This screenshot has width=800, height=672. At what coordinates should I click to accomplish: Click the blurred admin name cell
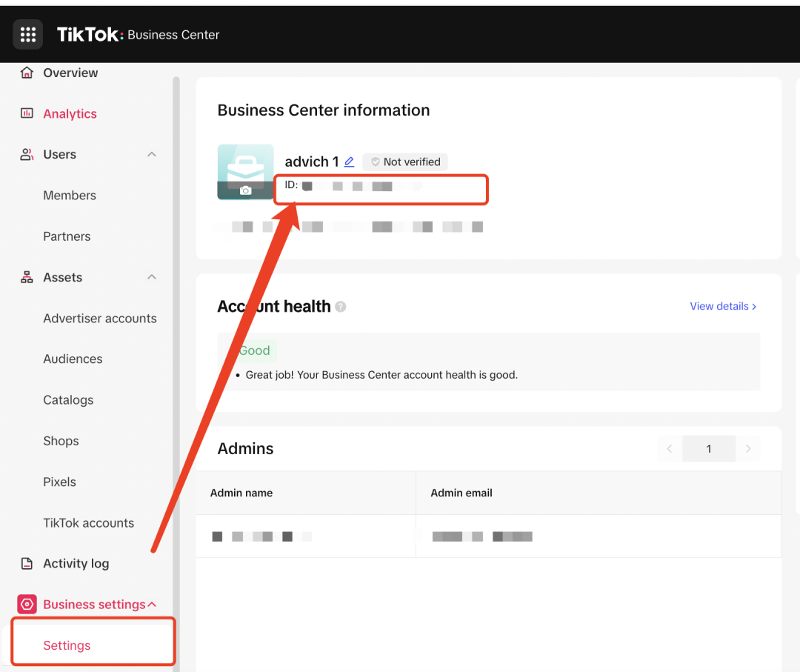click(261, 536)
